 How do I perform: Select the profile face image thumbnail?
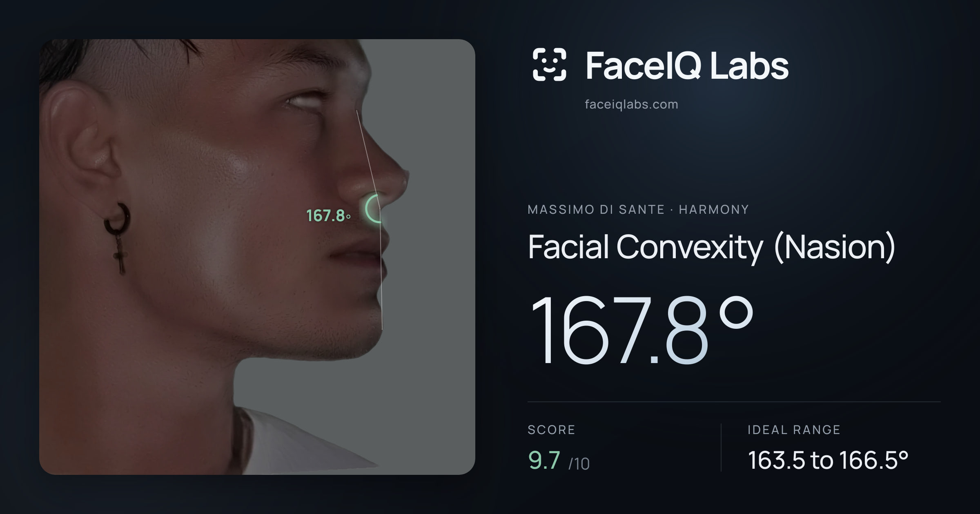point(257,257)
